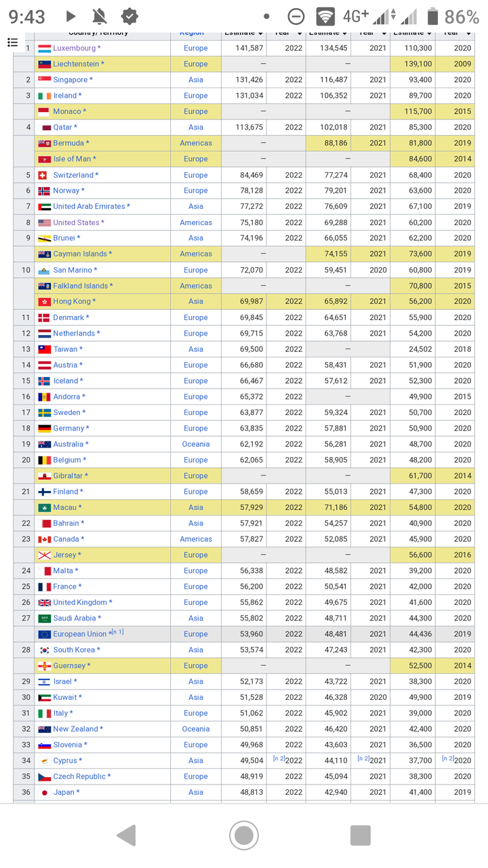The width and height of the screenshot is (488, 868).
Task: Open the Netherlands country link
Action: pyautogui.click(x=74, y=333)
